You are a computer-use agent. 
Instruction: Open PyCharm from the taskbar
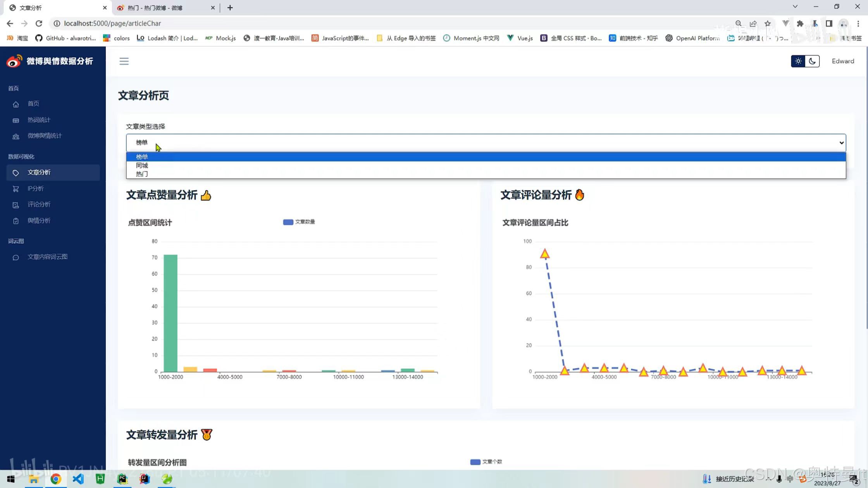click(122, 479)
